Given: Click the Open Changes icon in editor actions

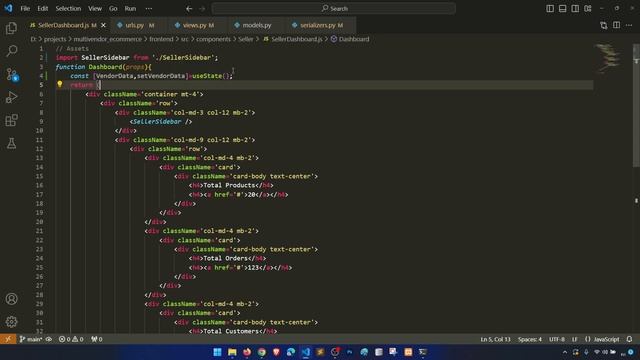Looking at the screenshot, I should tap(604, 25).
